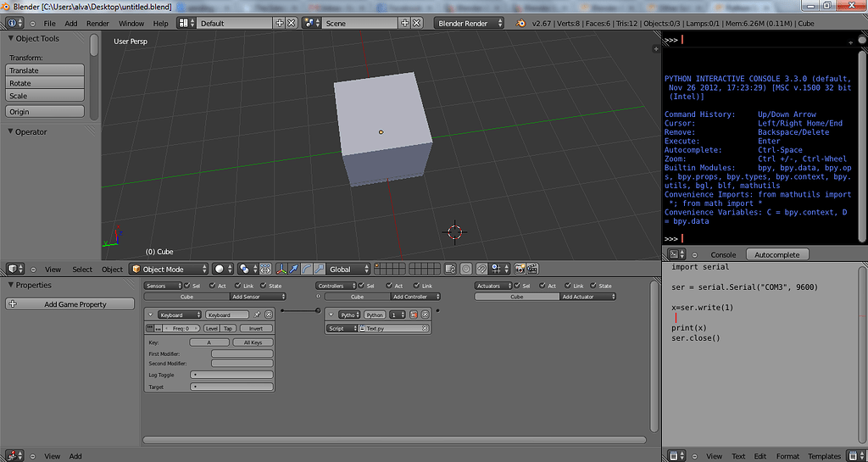The width and height of the screenshot is (868, 462).
Task: Remove the Keyboard sensor with X icon
Action: coord(269,314)
